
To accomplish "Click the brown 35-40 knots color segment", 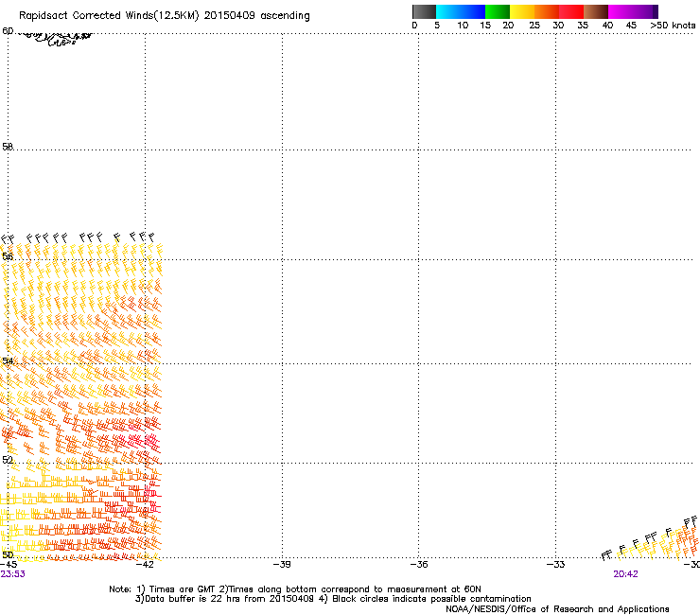I will pyautogui.click(x=596, y=11).
